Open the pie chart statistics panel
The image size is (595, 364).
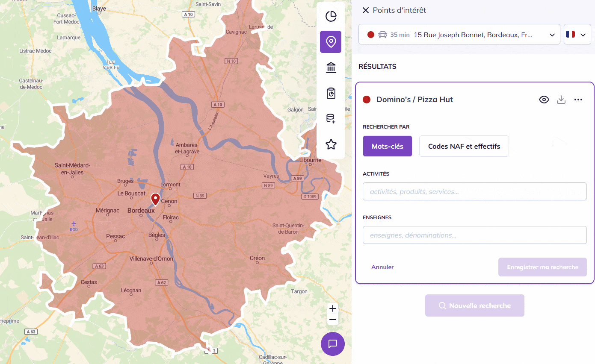331,16
